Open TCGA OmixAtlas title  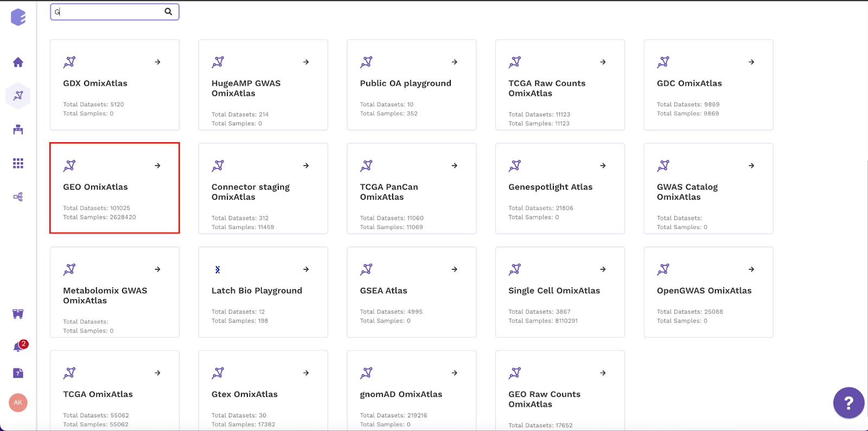98,394
